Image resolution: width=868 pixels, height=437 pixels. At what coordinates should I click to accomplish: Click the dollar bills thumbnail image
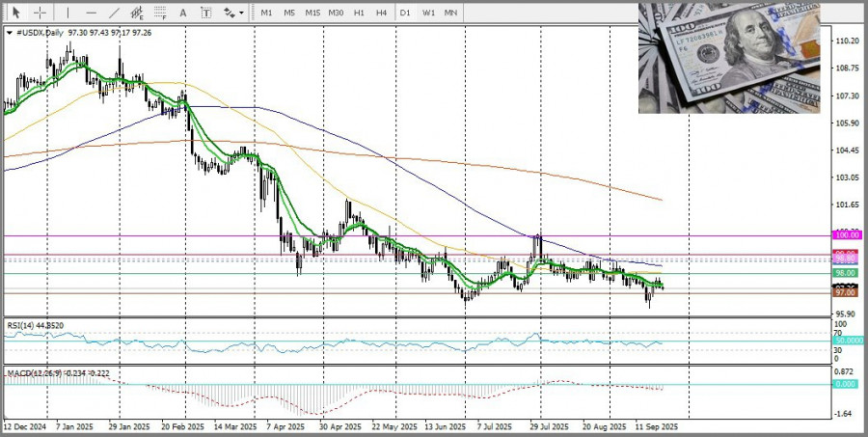pos(728,57)
